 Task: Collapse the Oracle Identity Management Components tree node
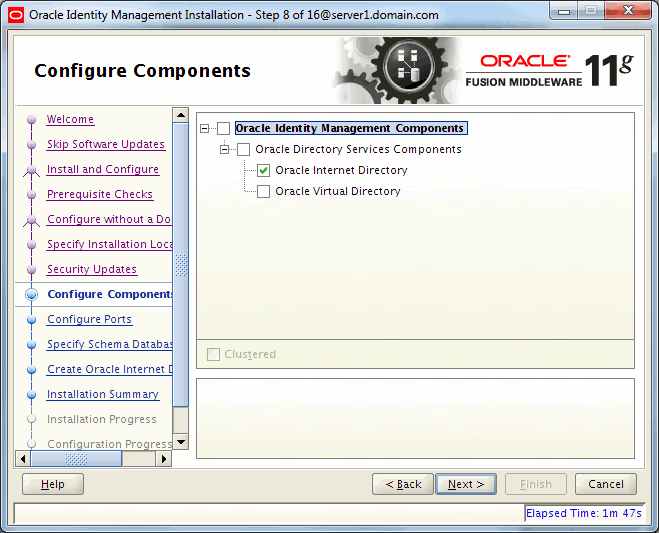(204, 128)
